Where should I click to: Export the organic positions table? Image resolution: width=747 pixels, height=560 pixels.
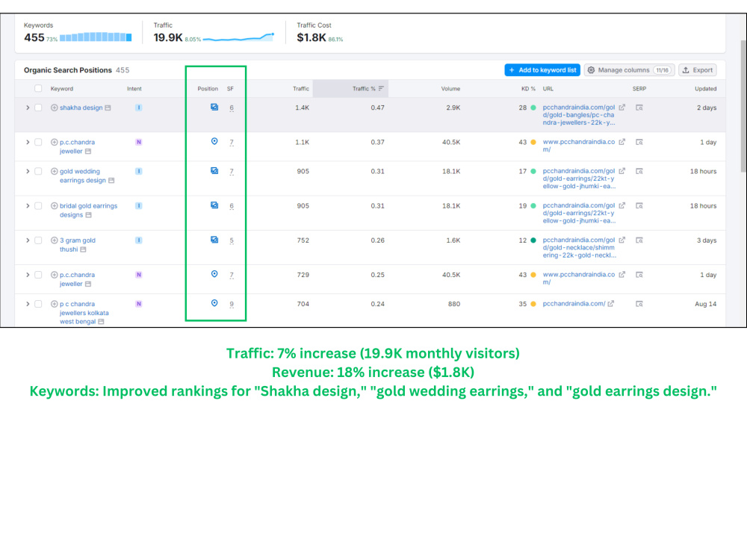[x=698, y=70]
